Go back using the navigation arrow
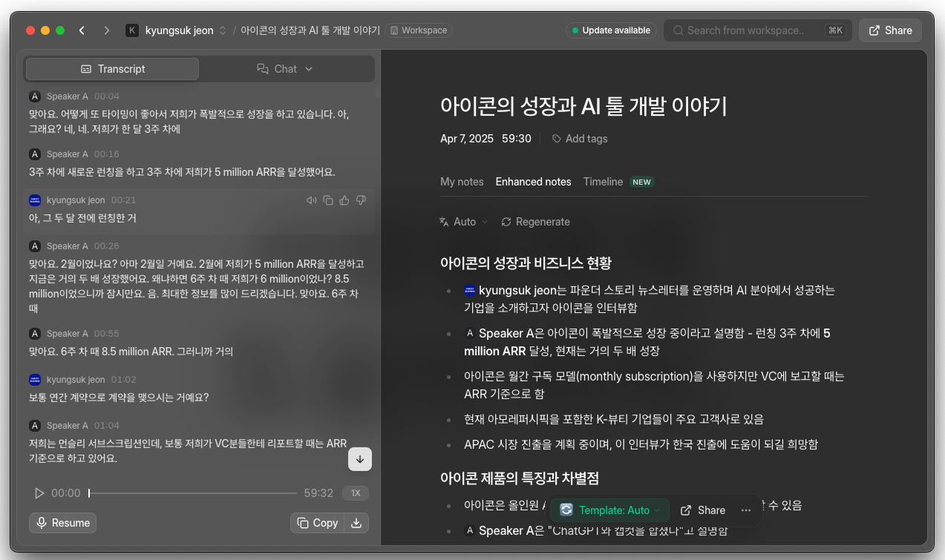This screenshot has height=560, width=945. pyautogui.click(x=82, y=30)
